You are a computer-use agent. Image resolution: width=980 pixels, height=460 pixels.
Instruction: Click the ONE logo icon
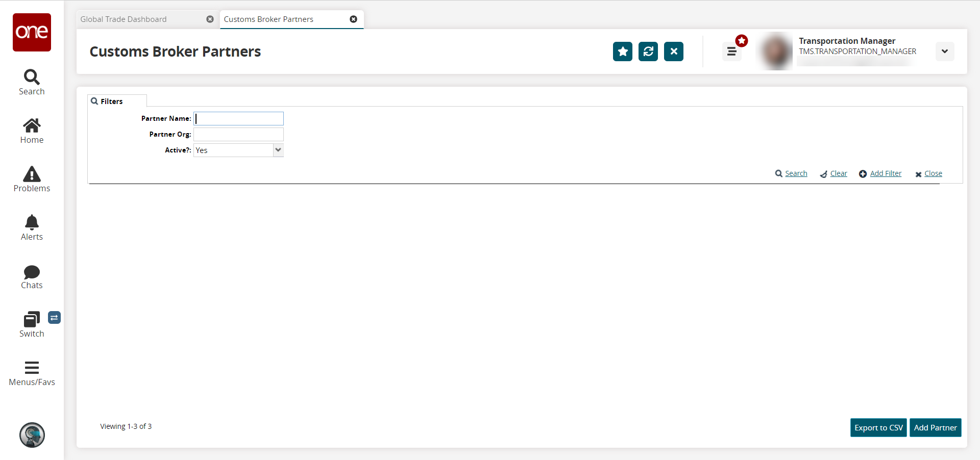[x=32, y=32]
